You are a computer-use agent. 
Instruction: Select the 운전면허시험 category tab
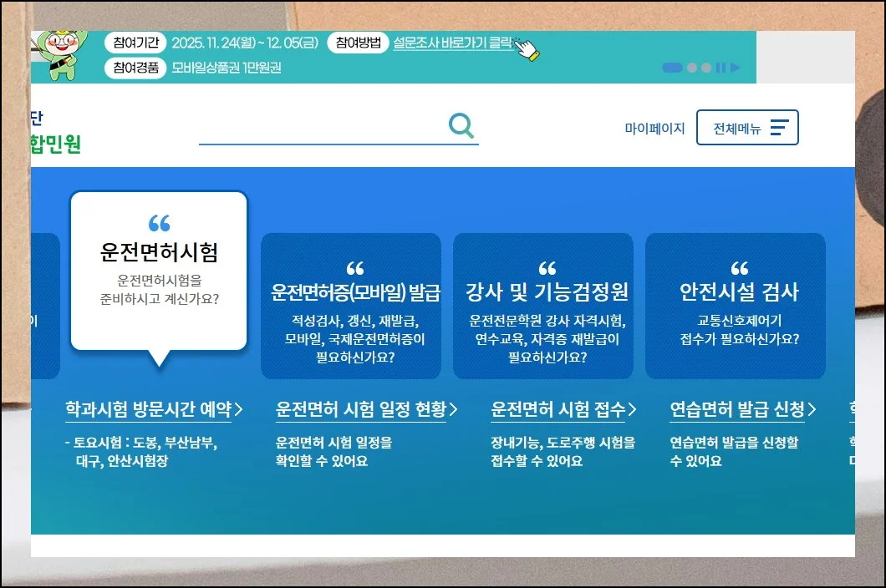[x=159, y=270]
